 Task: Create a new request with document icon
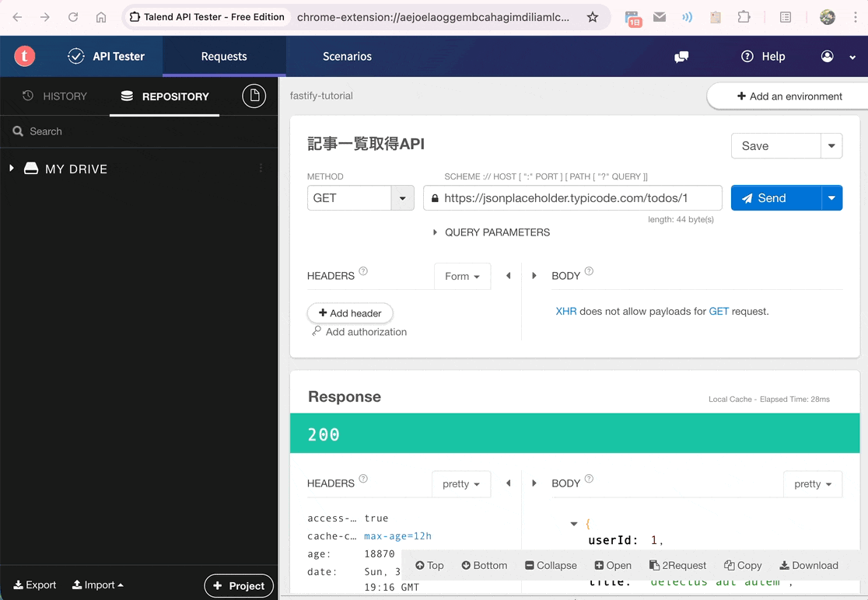click(x=254, y=96)
